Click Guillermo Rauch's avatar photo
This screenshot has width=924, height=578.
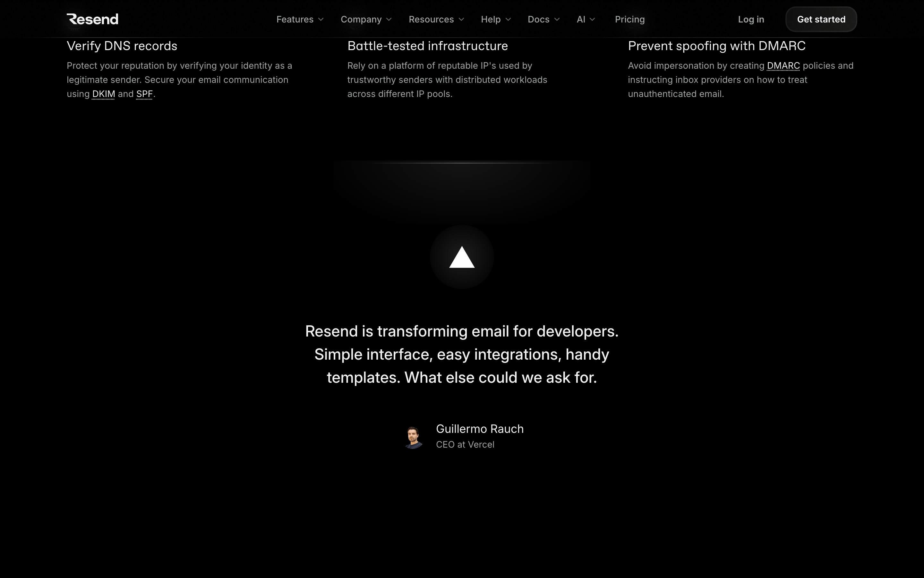(414, 437)
